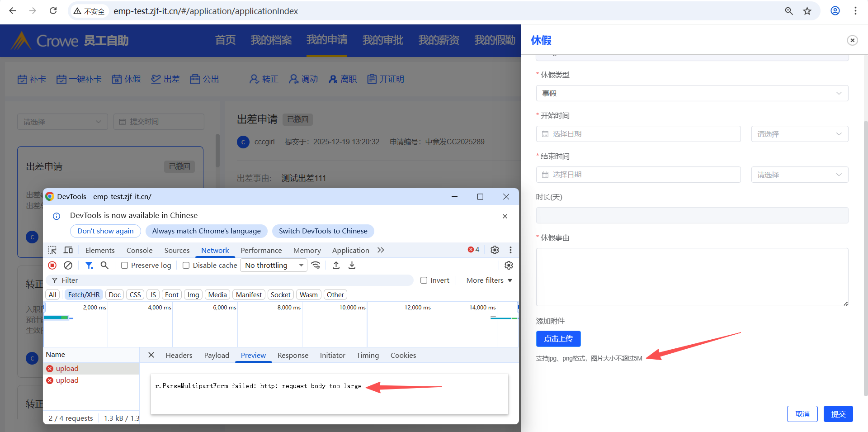Expand the More filters menu

[489, 280]
